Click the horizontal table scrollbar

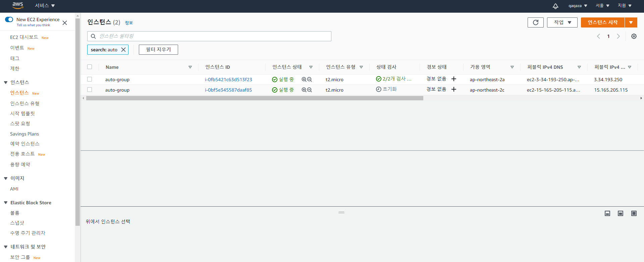pos(254,98)
